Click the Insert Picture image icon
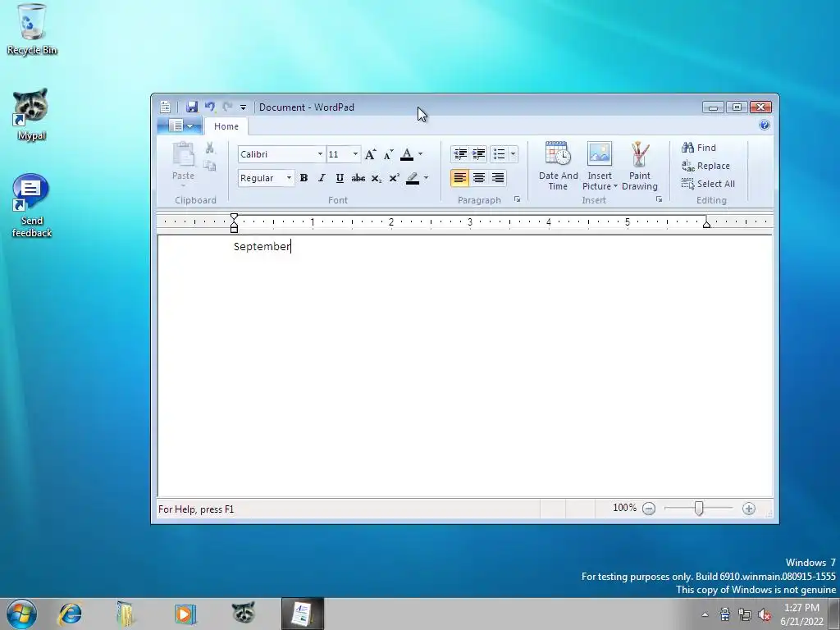 tap(600, 154)
